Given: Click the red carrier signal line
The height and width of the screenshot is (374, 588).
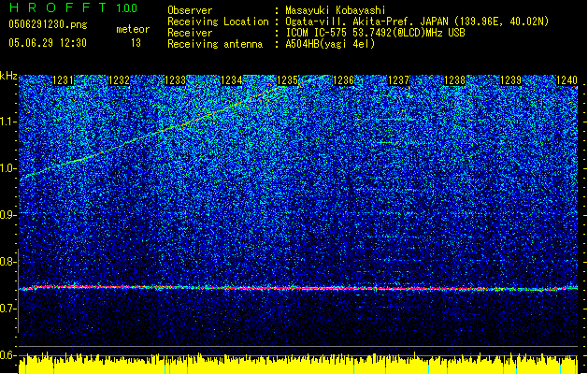Looking at the screenshot, I should [x=298, y=288].
